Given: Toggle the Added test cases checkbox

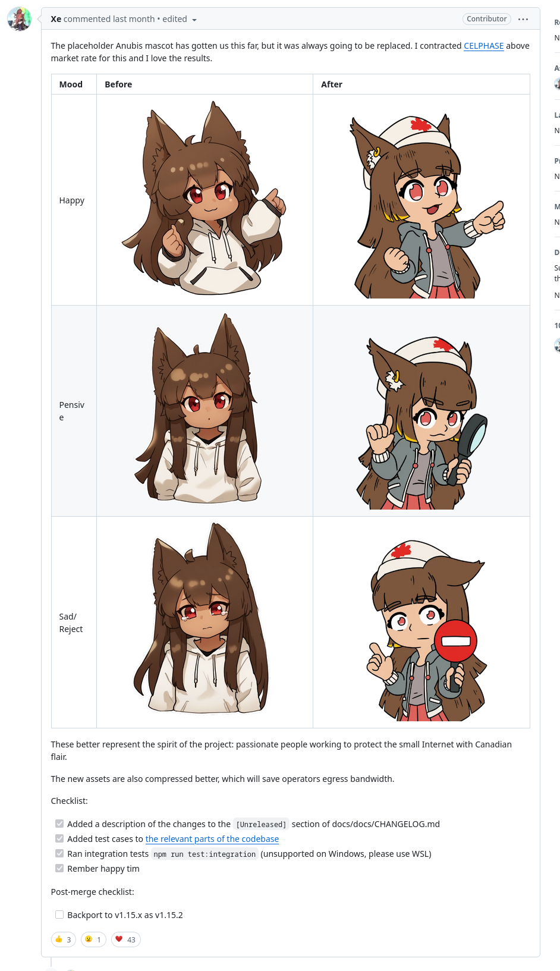Looking at the screenshot, I should 59,838.
